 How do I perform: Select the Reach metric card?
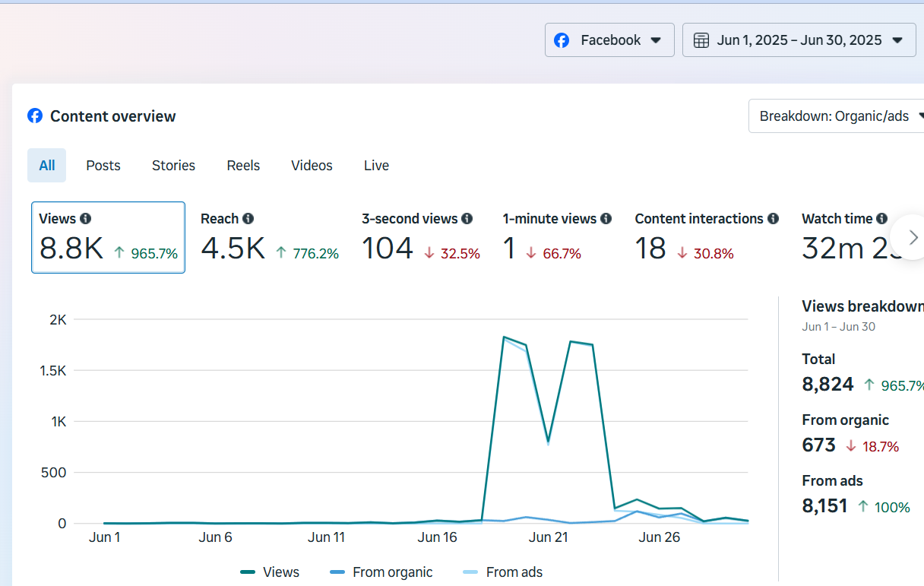[x=269, y=237]
